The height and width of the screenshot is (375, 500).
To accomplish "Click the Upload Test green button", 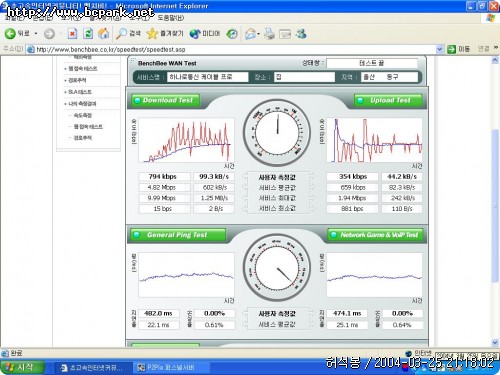I will point(388,100).
